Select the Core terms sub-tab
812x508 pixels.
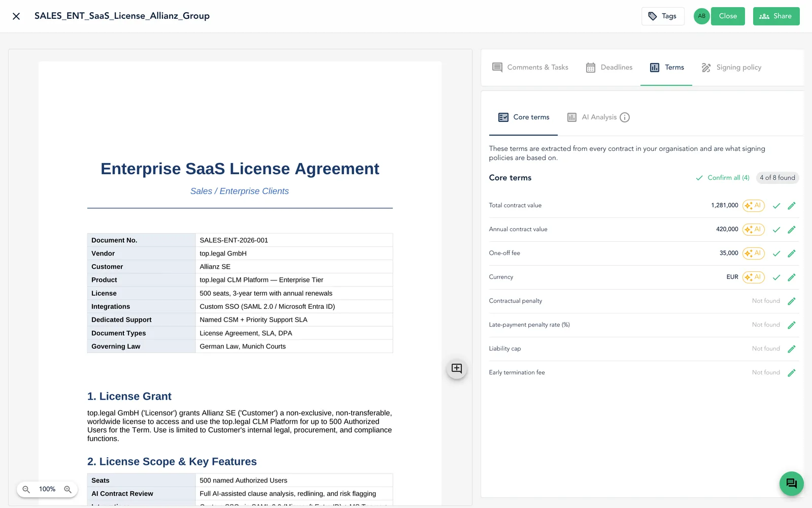[524, 117]
